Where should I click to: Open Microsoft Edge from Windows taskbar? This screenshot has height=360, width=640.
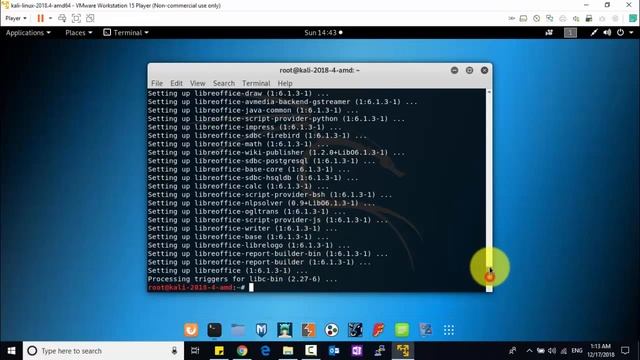265,351
